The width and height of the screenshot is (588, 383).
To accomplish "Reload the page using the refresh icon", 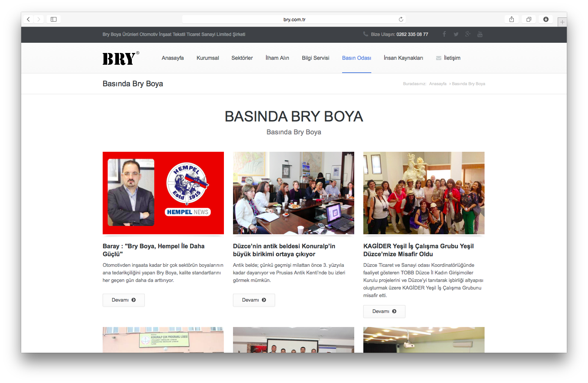I will (x=401, y=19).
